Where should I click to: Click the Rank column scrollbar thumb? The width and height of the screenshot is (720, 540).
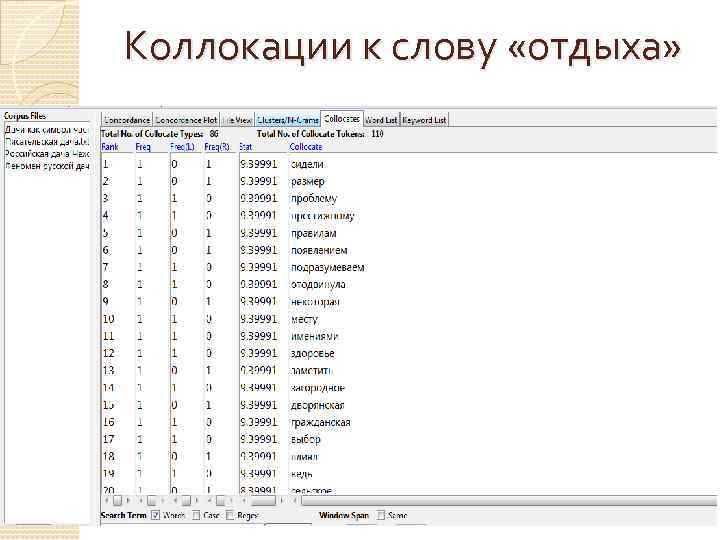(x=118, y=501)
